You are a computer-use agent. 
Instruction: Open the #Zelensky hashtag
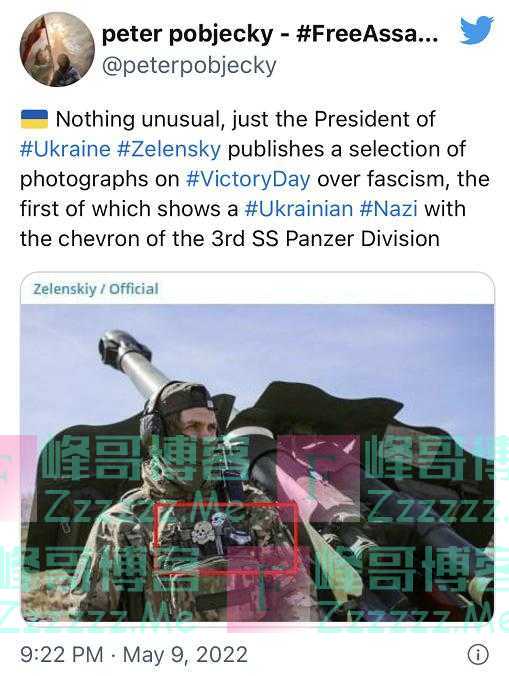169,149
